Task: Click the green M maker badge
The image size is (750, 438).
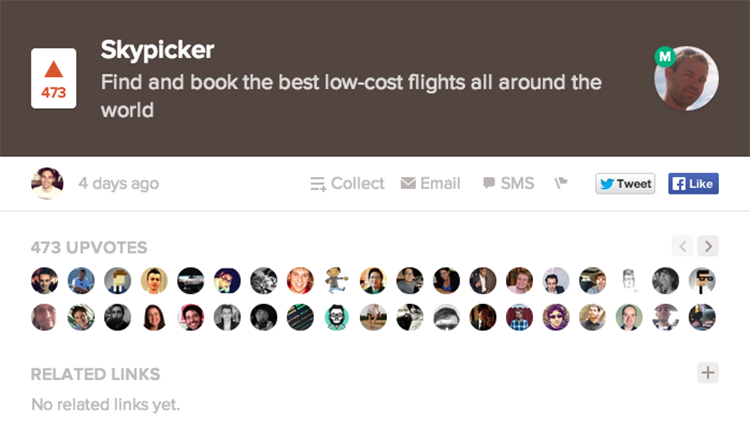Action: tap(665, 57)
